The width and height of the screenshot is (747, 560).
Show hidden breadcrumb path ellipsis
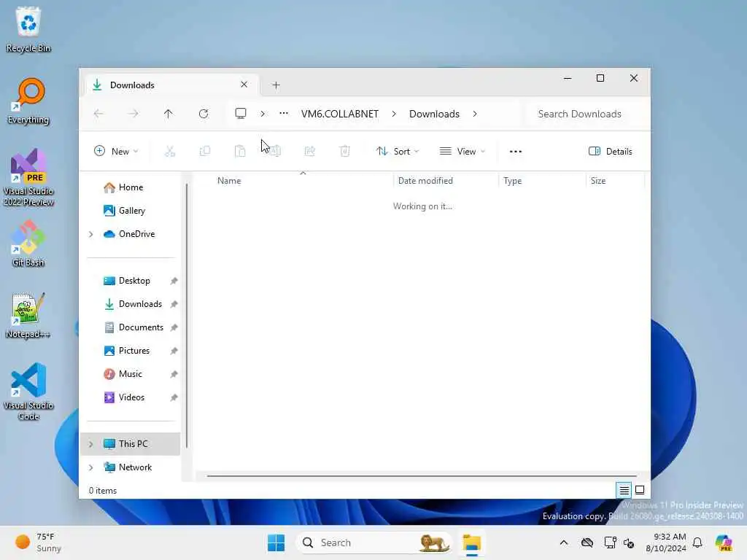[x=284, y=113]
